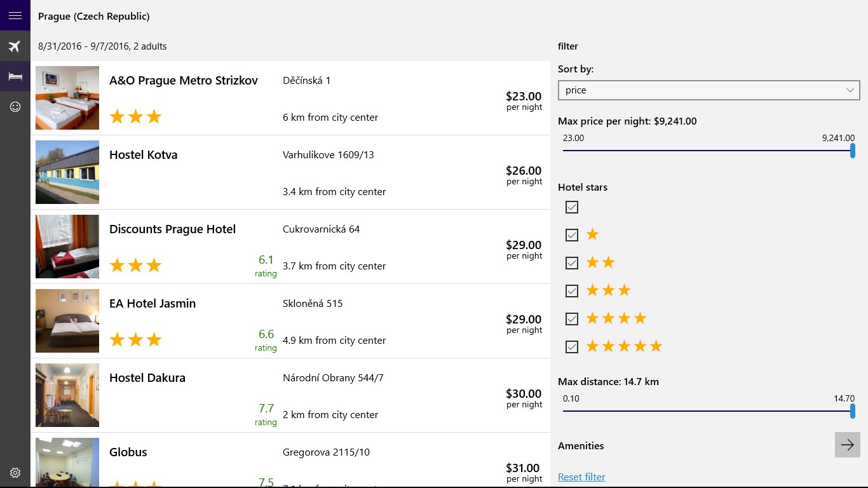Uncheck the one-star hotel filter
This screenshot has height=488, width=868.
[x=572, y=235]
